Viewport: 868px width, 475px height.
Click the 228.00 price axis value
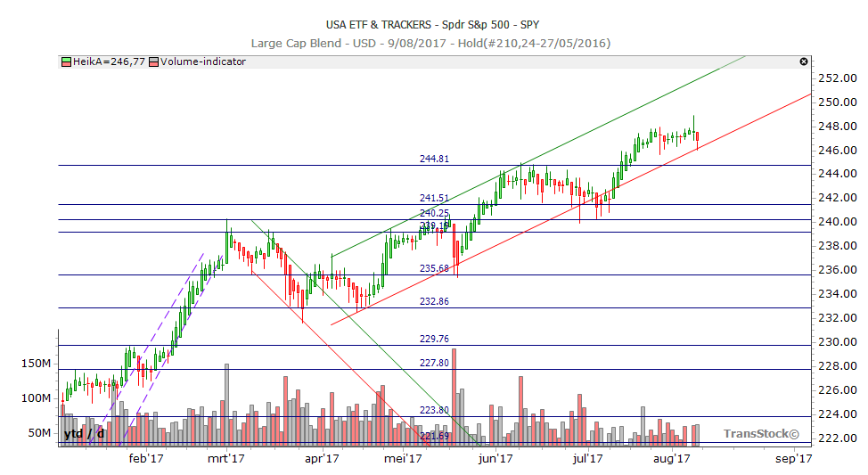click(838, 366)
